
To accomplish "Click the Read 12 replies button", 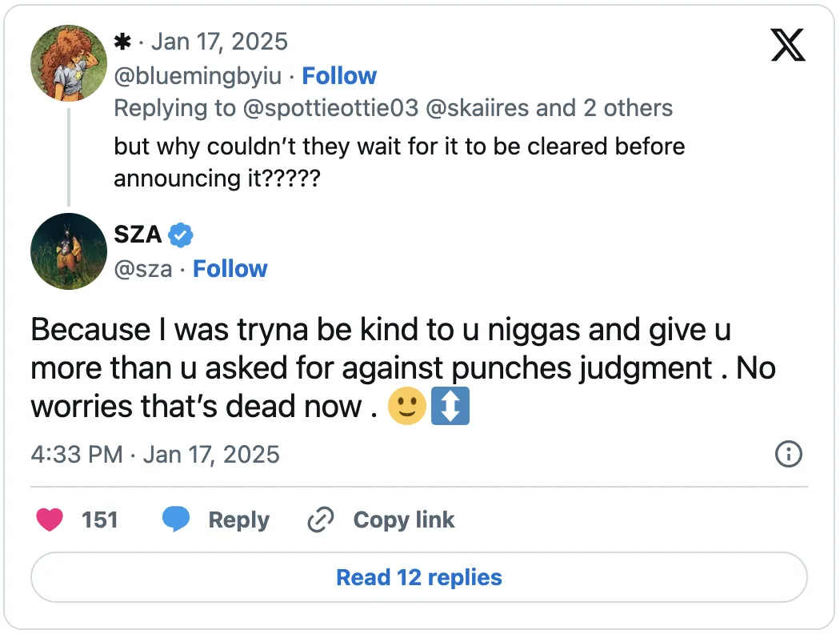I will (x=419, y=577).
